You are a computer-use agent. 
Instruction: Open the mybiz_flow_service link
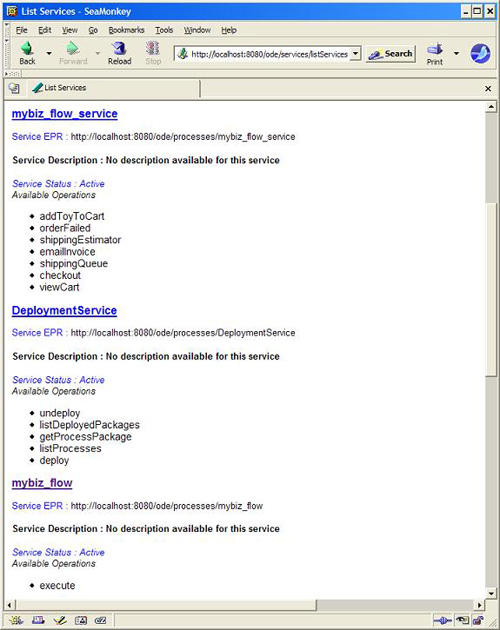[x=65, y=114]
